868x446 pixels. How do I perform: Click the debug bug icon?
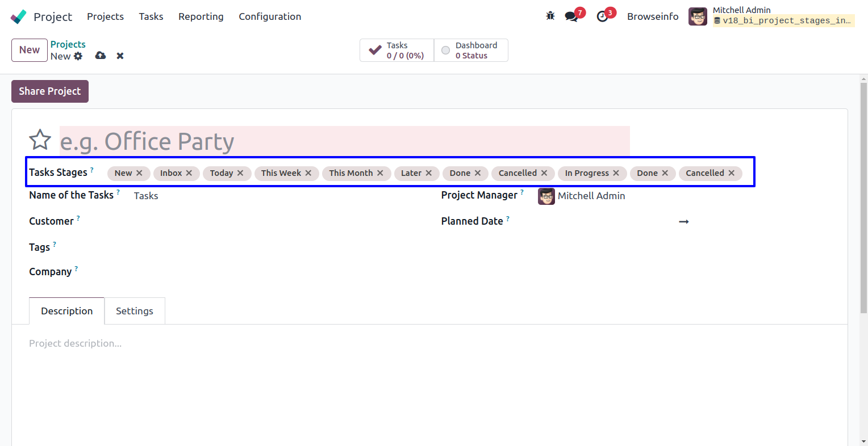click(x=550, y=16)
